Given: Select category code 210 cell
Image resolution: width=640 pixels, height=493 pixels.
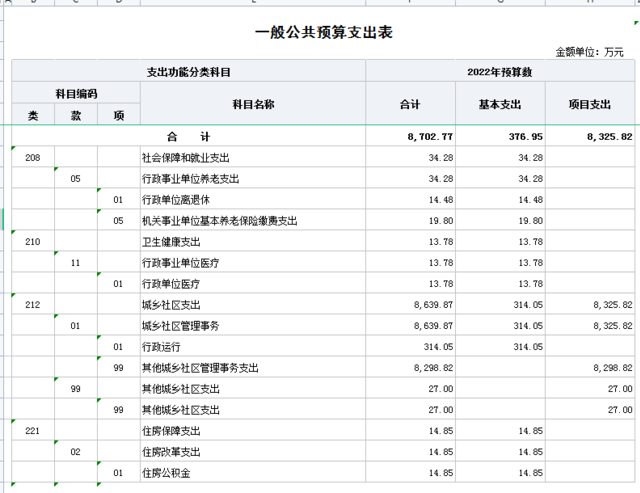Looking at the screenshot, I should 33,242.
